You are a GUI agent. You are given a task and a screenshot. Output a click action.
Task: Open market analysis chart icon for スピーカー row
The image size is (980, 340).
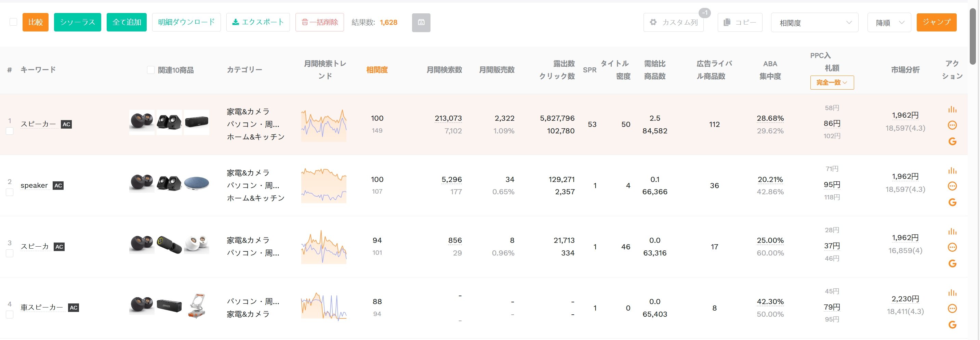point(952,110)
